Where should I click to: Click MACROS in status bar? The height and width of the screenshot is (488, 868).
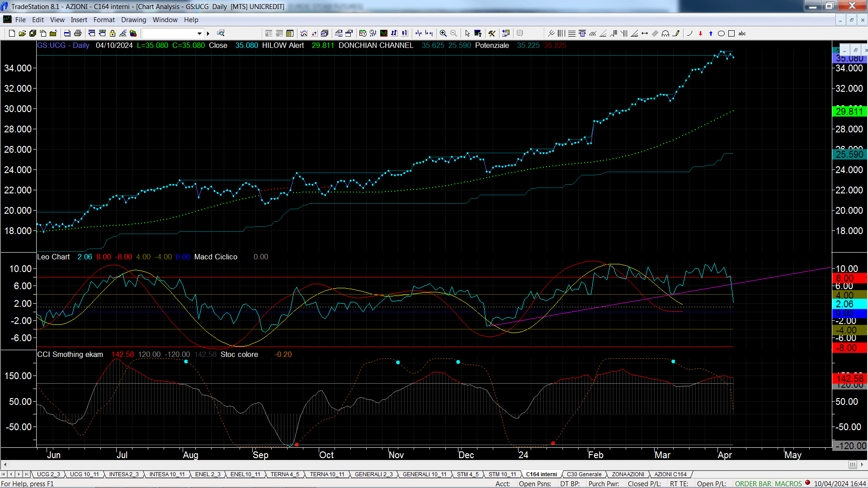click(788, 483)
